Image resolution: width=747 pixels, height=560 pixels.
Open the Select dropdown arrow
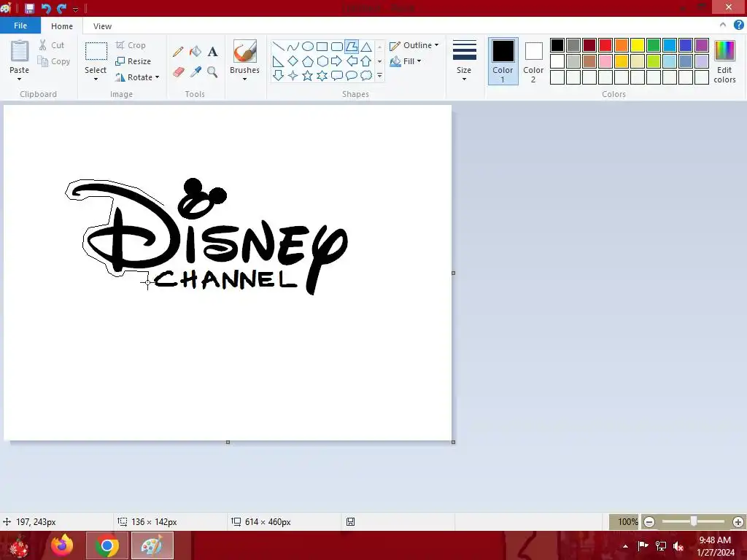click(96, 79)
